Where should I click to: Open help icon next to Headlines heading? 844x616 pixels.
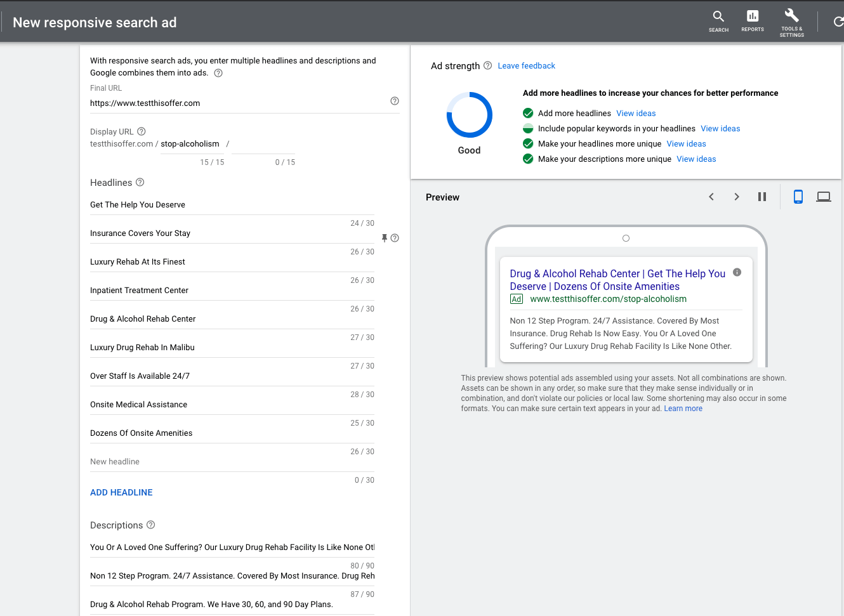click(x=140, y=182)
